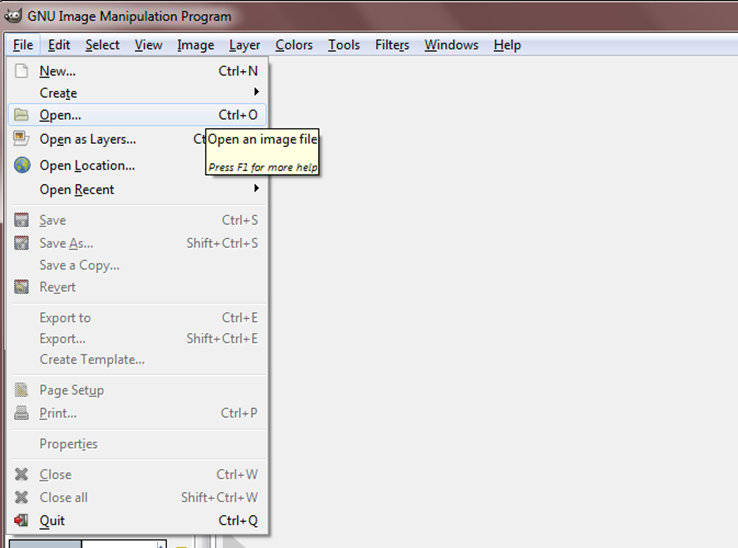Click the GNU Image Manipulation Program title

pyautogui.click(x=129, y=16)
